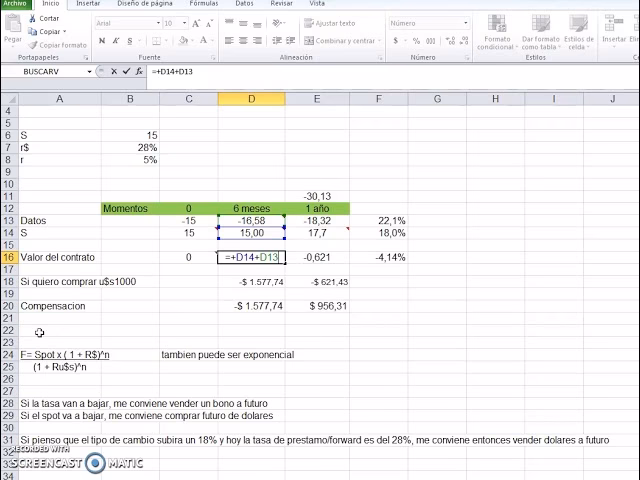Click the Archivo button

click(x=17, y=4)
